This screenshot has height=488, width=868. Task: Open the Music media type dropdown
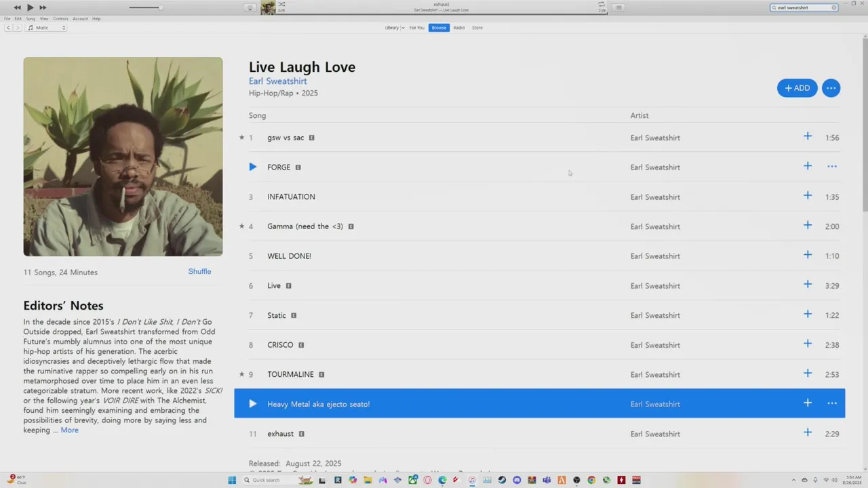click(46, 28)
